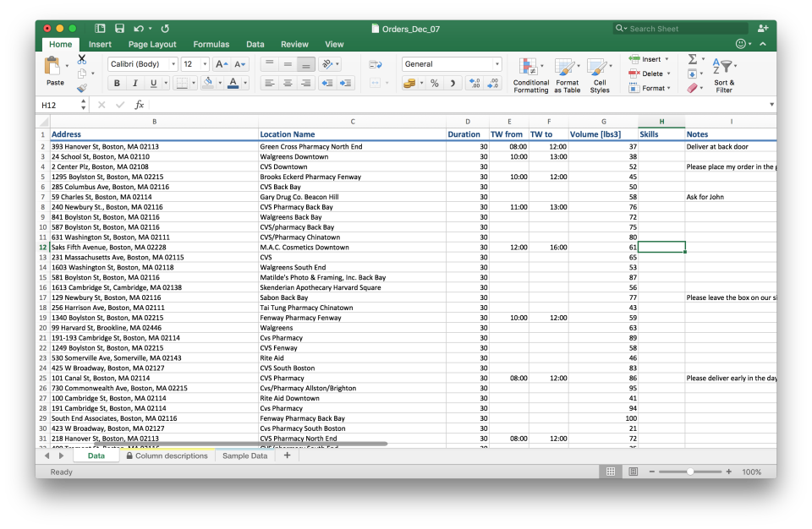The height and width of the screenshot is (529, 812).
Task: Pick the font color A swatch
Action: pyautogui.click(x=233, y=83)
